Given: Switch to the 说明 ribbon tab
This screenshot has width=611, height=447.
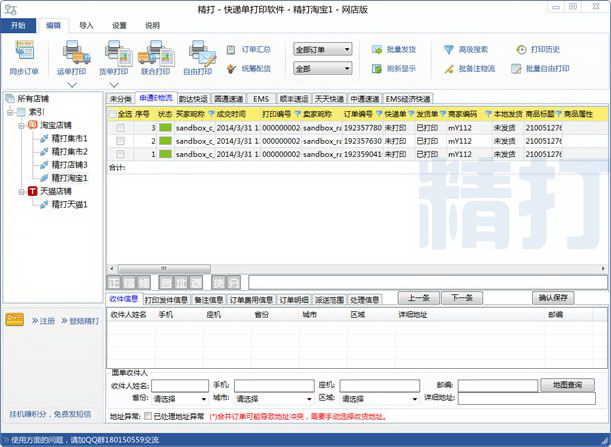Looking at the screenshot, I should pos(152,26).
